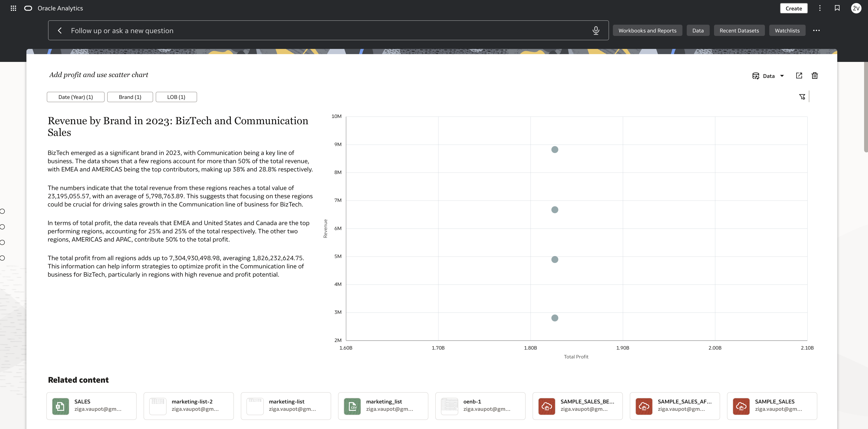Click the filter funnel icon
The image size is (868, 429).
(x=802, y=97)
